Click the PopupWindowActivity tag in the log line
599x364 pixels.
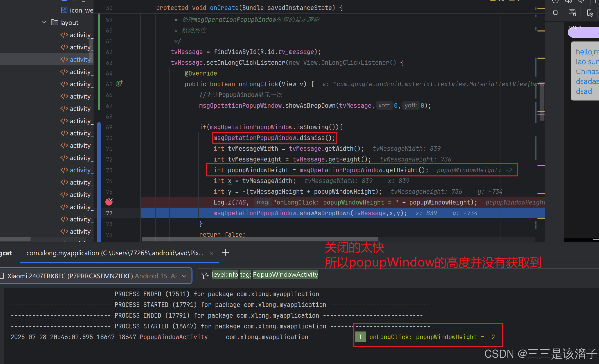(174, 337)
